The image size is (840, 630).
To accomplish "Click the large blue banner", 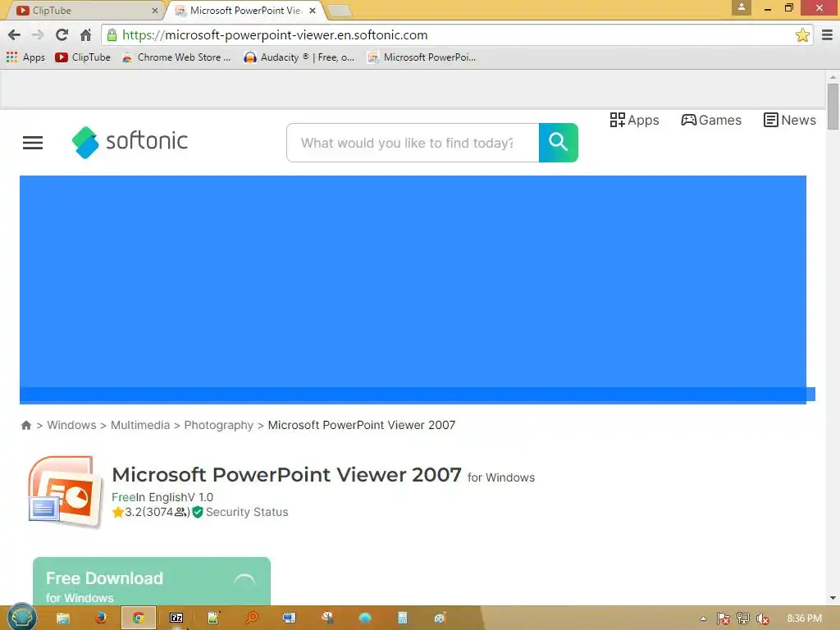I will coord(413,290).
